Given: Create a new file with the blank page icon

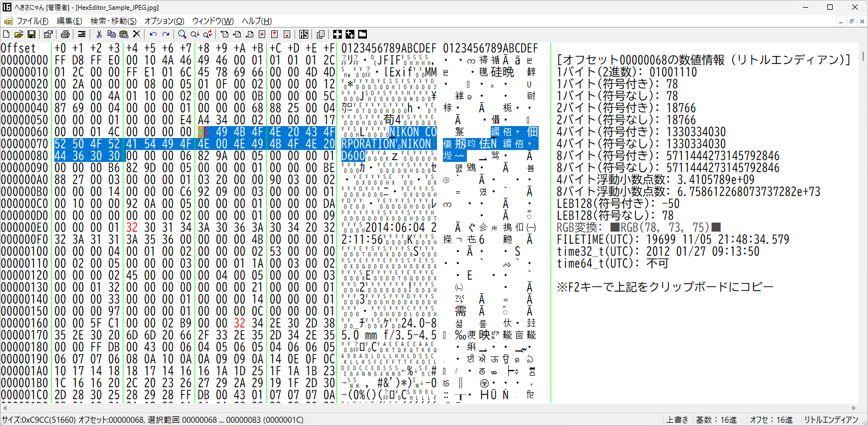Looking at the screenshot, I should pyautogui.click(x=7, y=34).
